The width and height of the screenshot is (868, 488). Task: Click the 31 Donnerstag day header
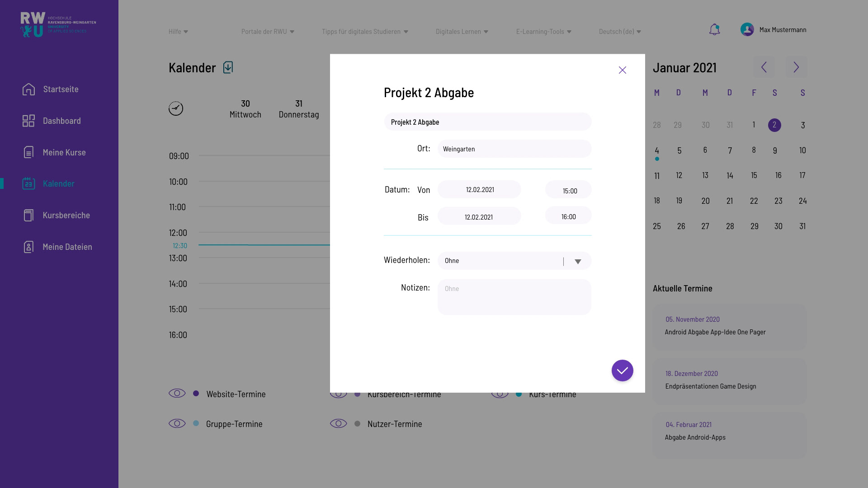tap(299, 109)
